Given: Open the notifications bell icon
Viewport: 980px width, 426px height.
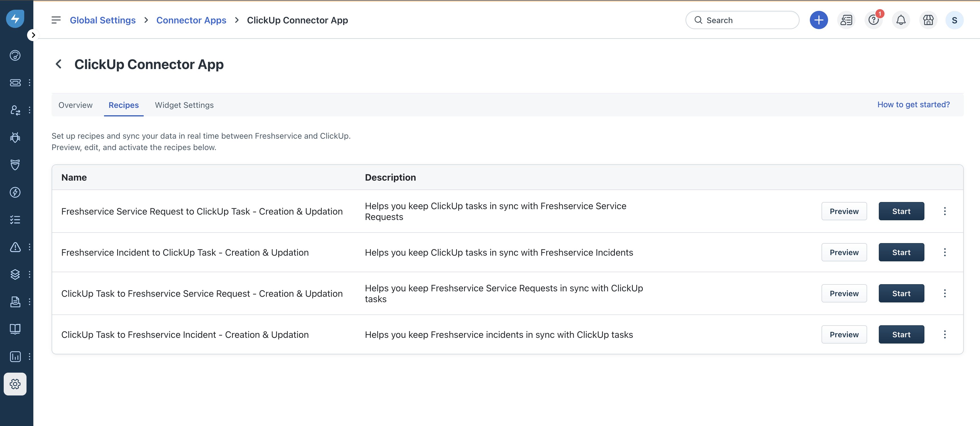Looking at the screenshot, I should (x=900, y=20).
